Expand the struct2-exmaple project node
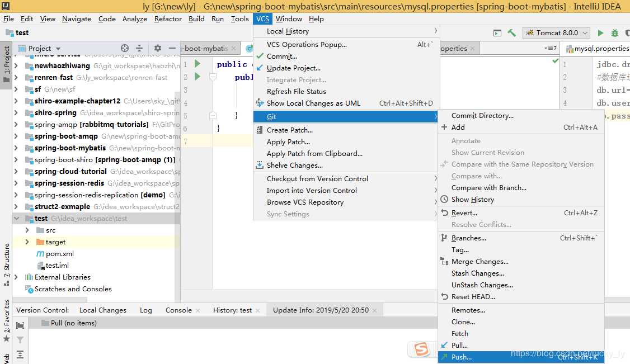This screenshot has width=630, height=364. click(16, 207)
